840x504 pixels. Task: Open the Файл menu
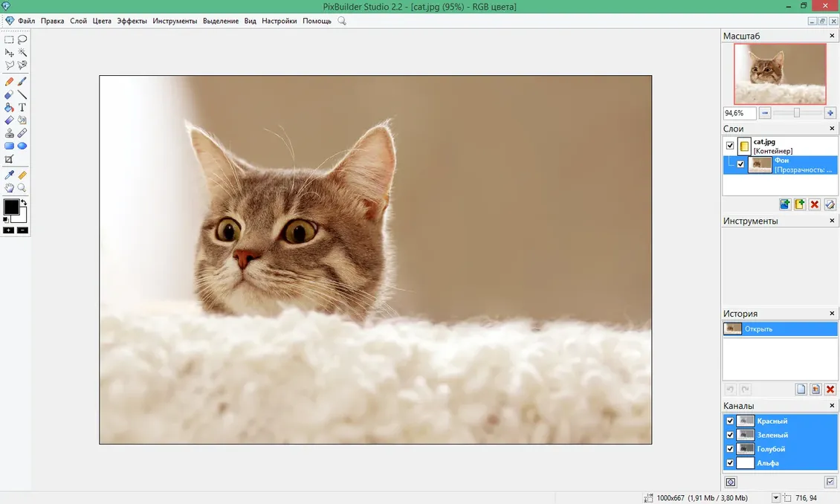click(x=27, y=21)
